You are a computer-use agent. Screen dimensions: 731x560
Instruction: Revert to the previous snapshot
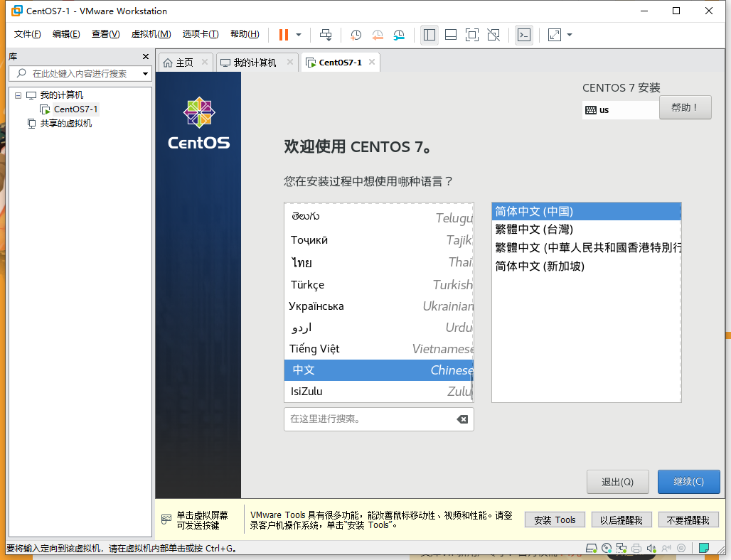[377, 35]
